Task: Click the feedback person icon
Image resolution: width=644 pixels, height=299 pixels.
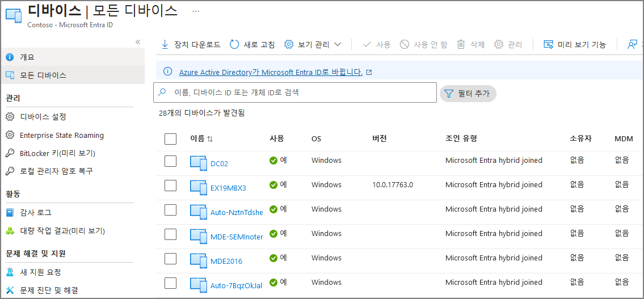Action: click(632, 45)
